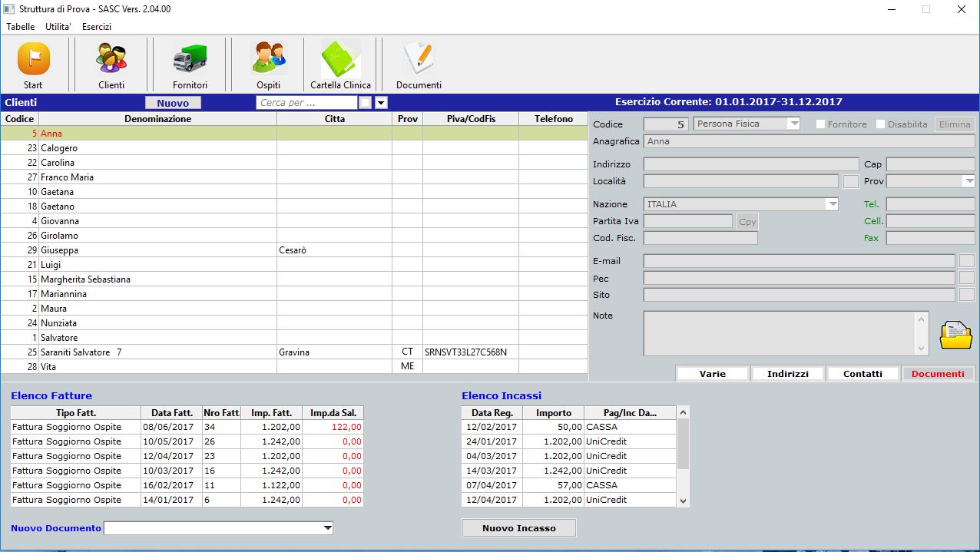Switch to the Contatti tab
980x552 pixels.
(862, 374)
